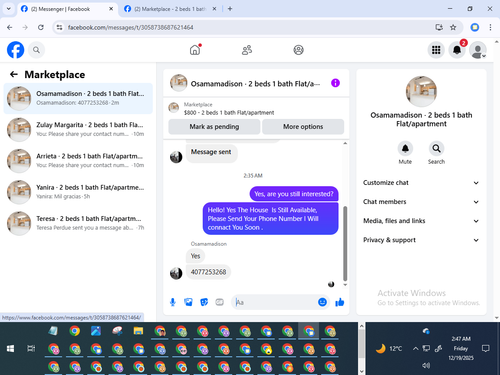This screenshot has width=500, height=375.
Task: Bookmark this page with the star icon
Action: 453,27
